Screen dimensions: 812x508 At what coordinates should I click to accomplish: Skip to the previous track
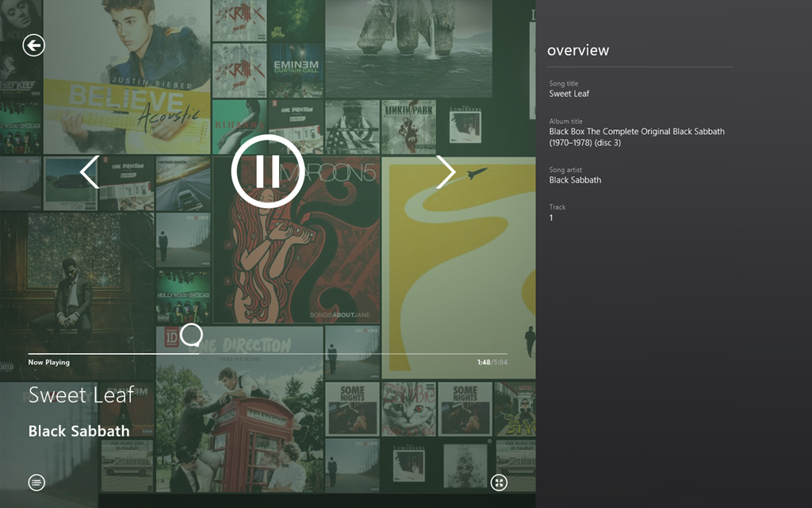90,171
